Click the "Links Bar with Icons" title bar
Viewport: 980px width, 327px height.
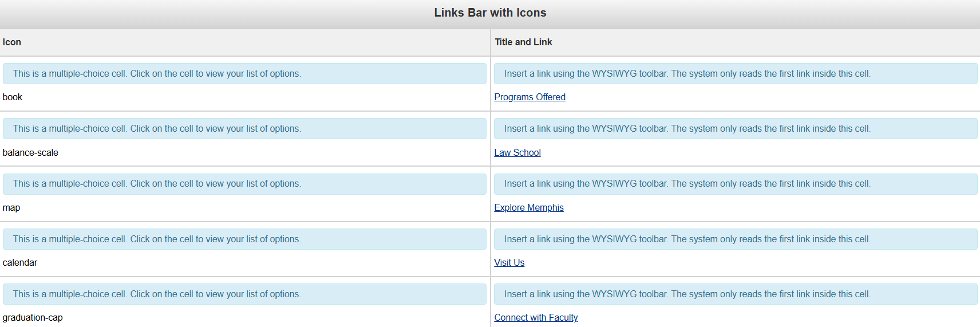[x=490, y=13]
